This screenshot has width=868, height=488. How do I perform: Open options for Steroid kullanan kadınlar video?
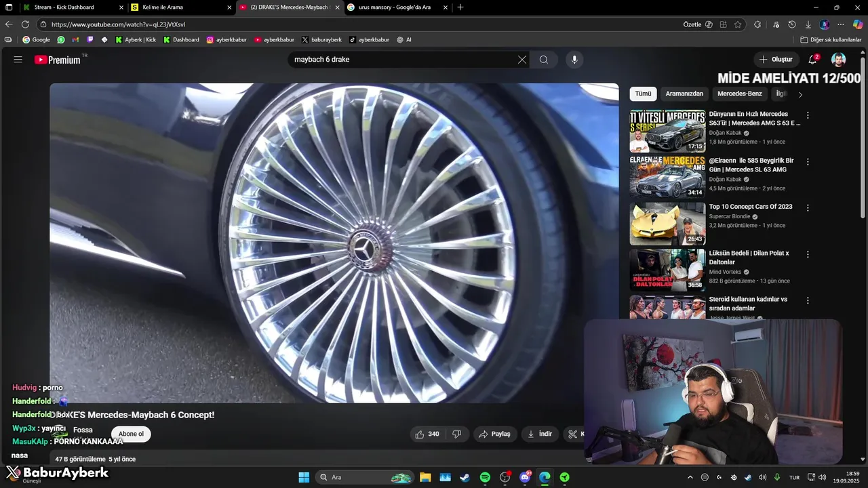pyautogui.click(x=808, y=300)
